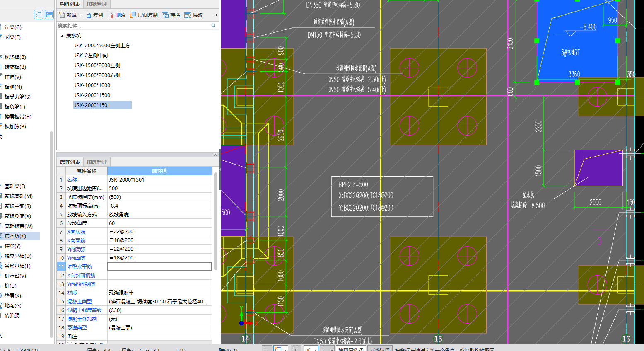Open the 新建 dropdown arrow

pos(80,15)
